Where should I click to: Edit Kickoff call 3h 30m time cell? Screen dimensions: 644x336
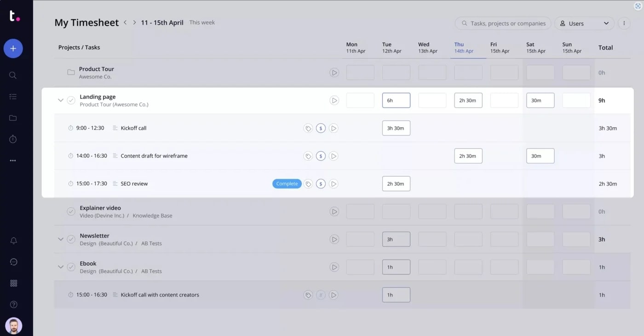[x=396, y=128]
